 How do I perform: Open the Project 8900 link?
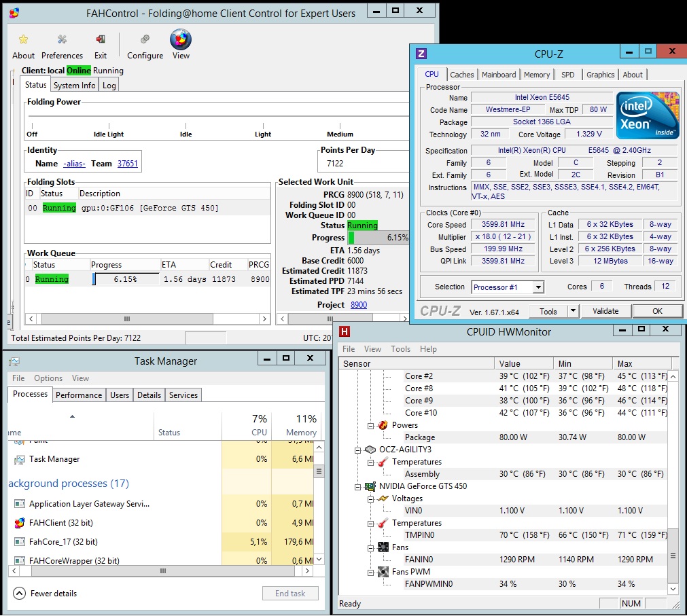point(359,305)
